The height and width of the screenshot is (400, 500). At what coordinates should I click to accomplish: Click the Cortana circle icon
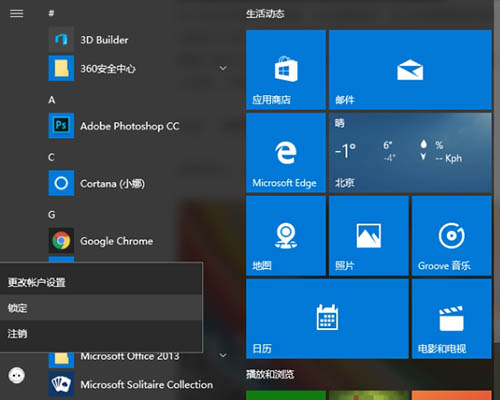coord(61,183)
